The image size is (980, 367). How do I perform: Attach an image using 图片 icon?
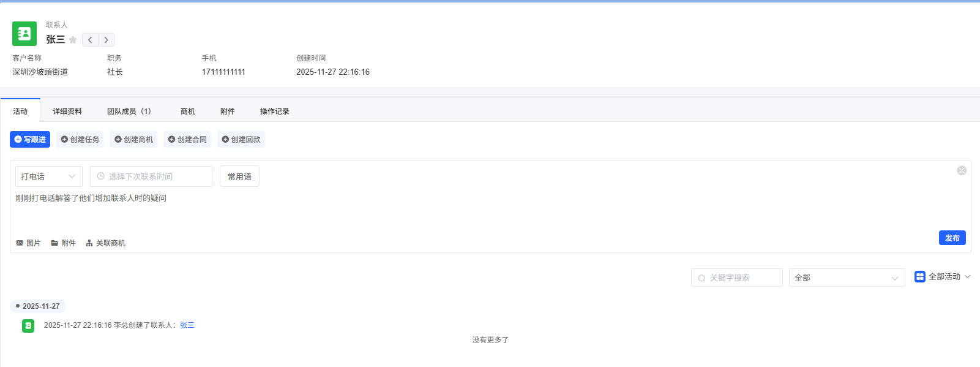click(x=28, y=243)
